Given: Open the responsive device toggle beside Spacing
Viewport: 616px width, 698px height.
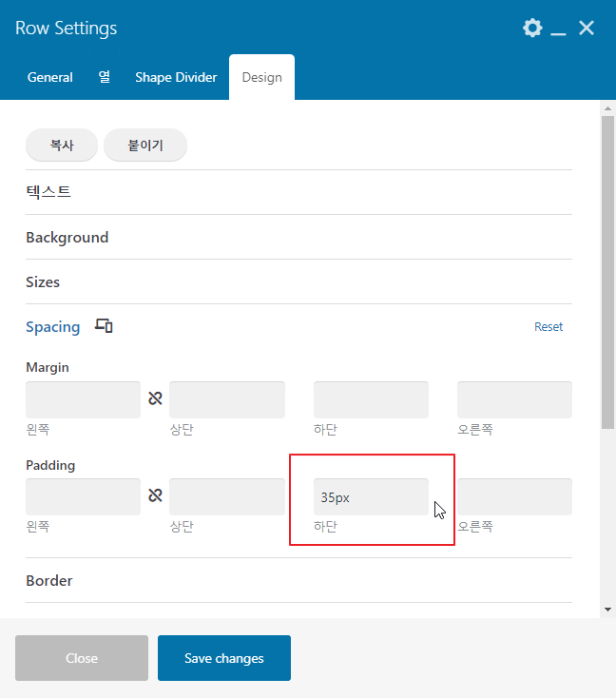Looking at the screenshot, I should pos(104,326).
